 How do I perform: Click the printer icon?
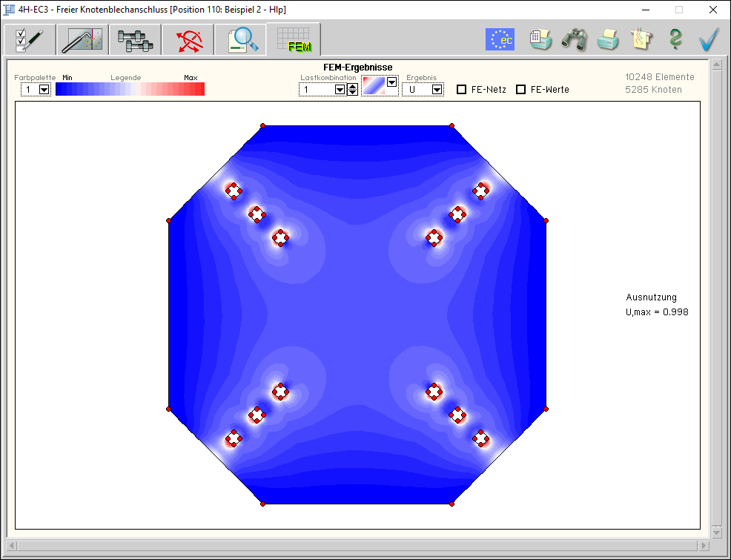pyautogui.click(x=608, y=39)
